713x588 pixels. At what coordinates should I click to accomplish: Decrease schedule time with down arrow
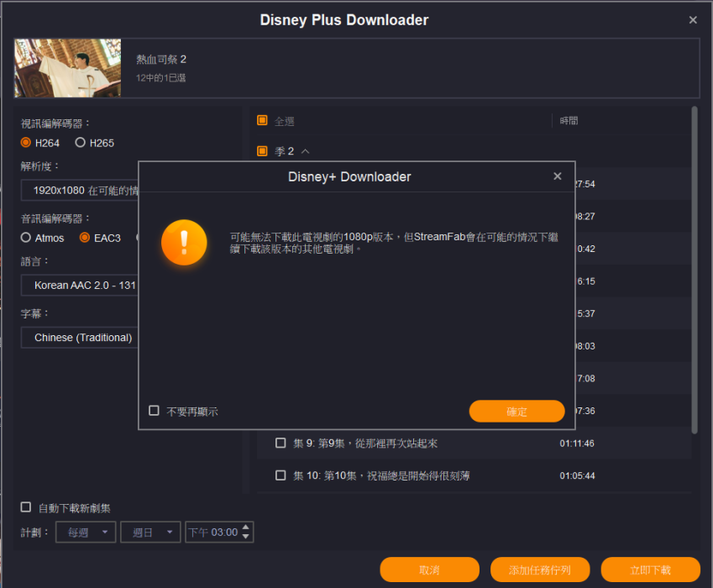(x=245, y=537)
